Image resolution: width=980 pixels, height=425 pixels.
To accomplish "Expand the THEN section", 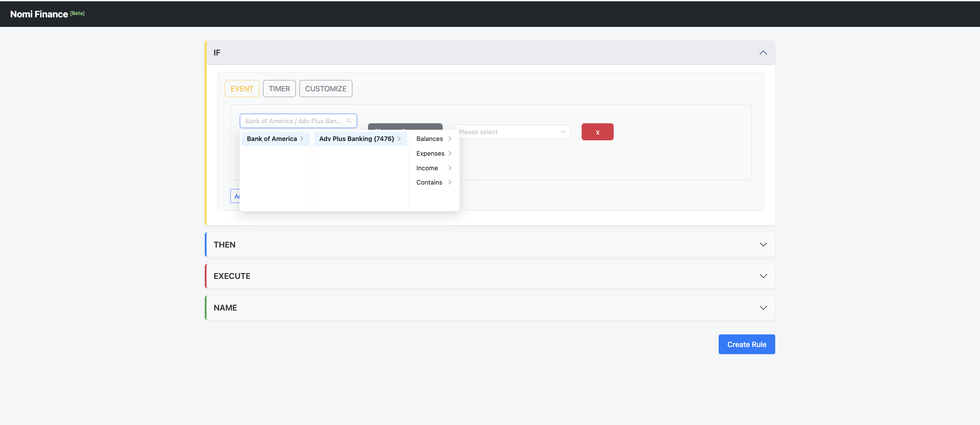I will pos(490,245).
